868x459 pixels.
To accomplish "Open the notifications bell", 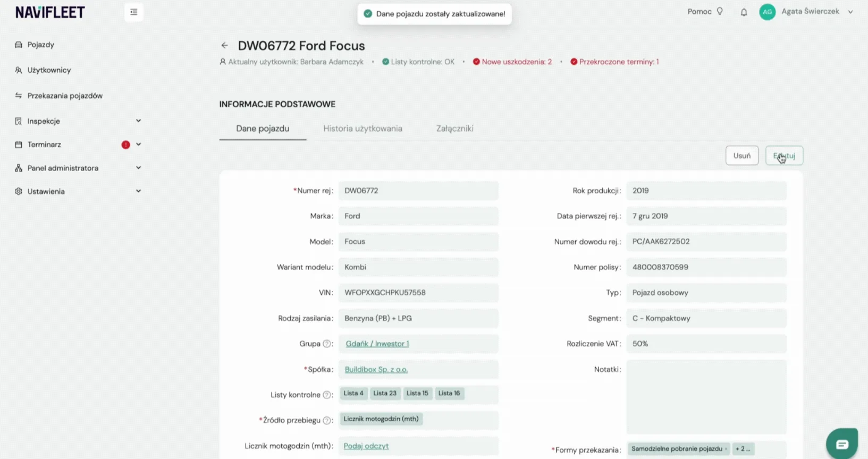I will coord(744,12).
